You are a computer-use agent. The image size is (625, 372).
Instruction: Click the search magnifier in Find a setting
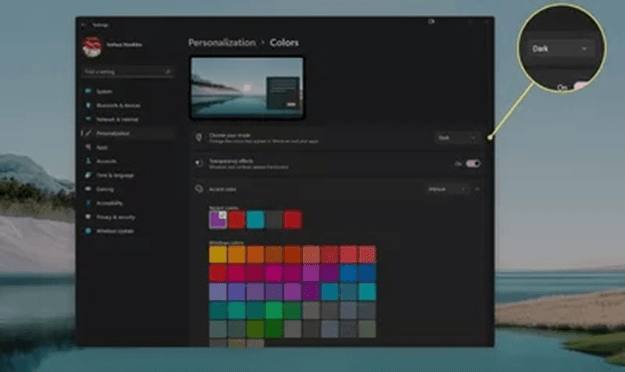tap(168, 72)
